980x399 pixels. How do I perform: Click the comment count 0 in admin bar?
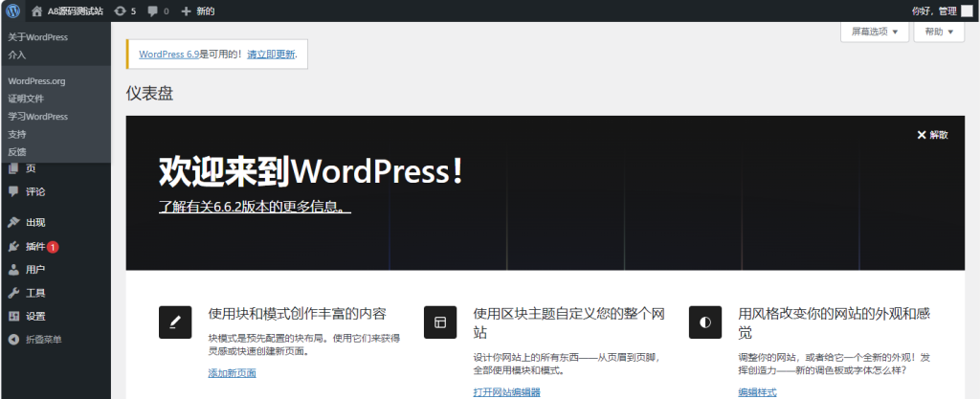pos(167,11)
